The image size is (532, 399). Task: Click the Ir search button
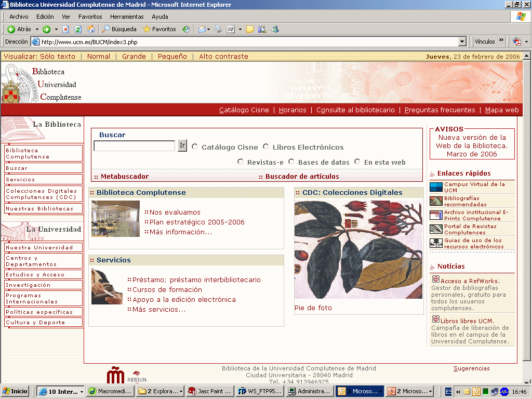[182, 145]
